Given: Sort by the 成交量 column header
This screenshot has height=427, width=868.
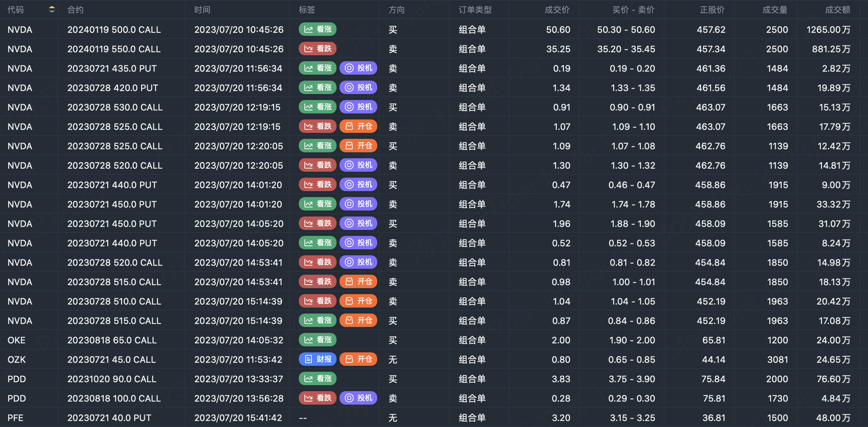Looking at the screenshot, I should (775, 10).
